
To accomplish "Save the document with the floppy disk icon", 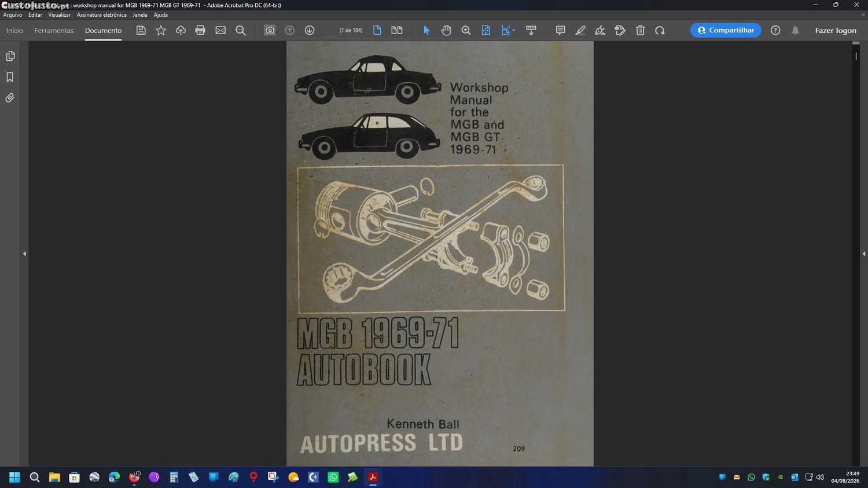I will click(141, 30).
